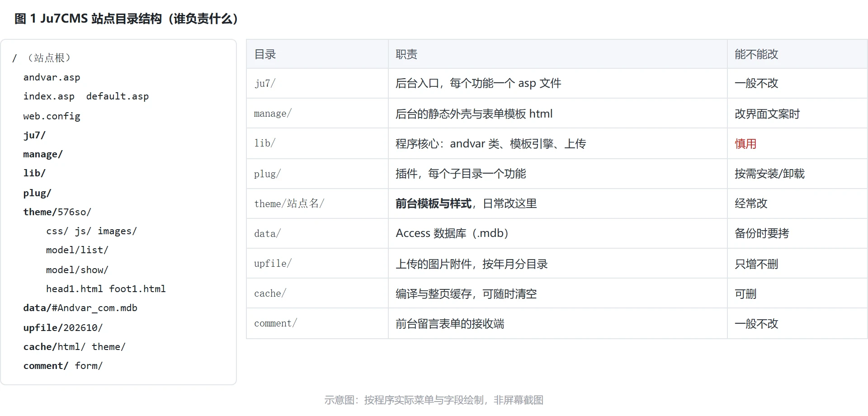This screenshot has height=416, width=868.
Task: Click the '能不能改' column header
Action: [797, 54]
